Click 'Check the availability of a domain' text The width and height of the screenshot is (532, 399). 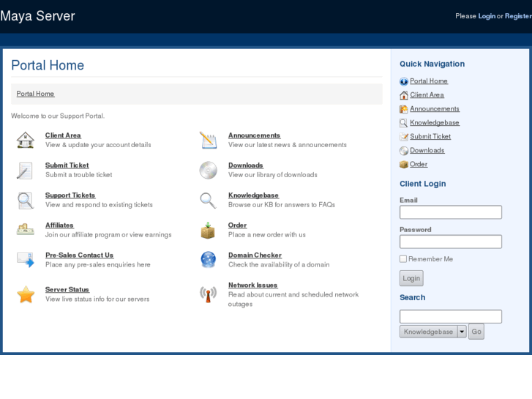tap(279, 264)
